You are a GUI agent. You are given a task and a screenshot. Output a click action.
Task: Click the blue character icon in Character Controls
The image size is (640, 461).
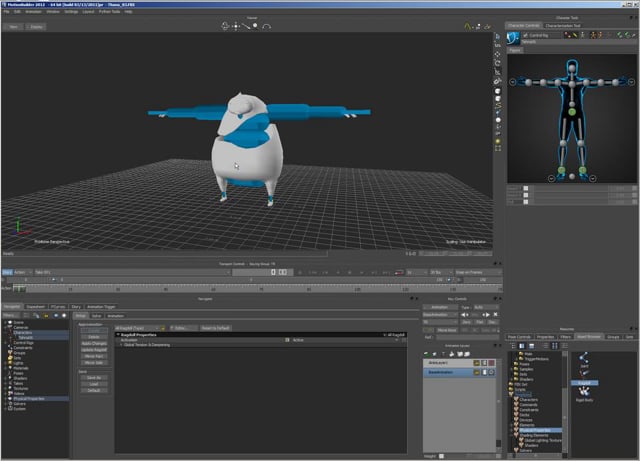[x=513, y=38]
